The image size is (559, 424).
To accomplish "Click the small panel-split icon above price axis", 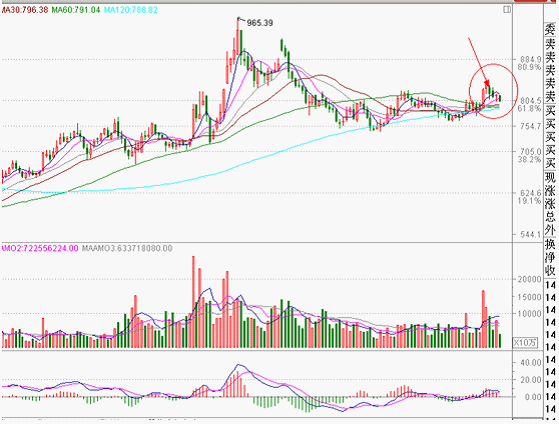I will [x=507, y=10].
